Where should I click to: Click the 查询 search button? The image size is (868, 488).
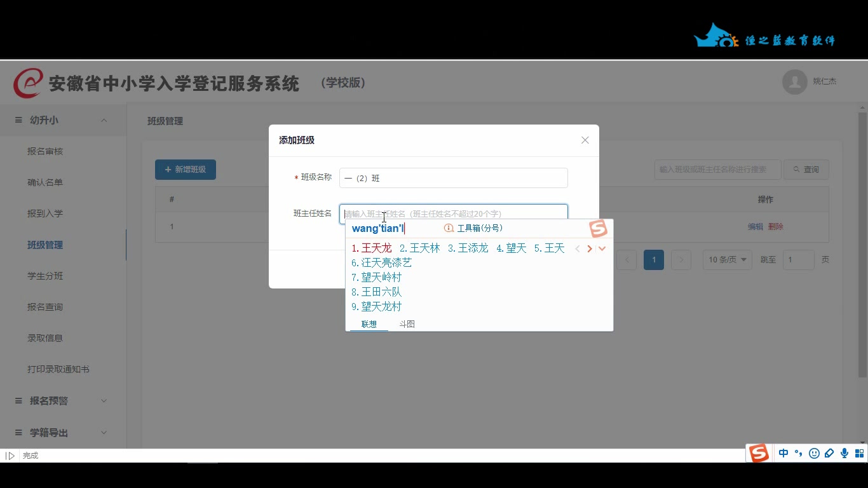(x=806, y=170)
